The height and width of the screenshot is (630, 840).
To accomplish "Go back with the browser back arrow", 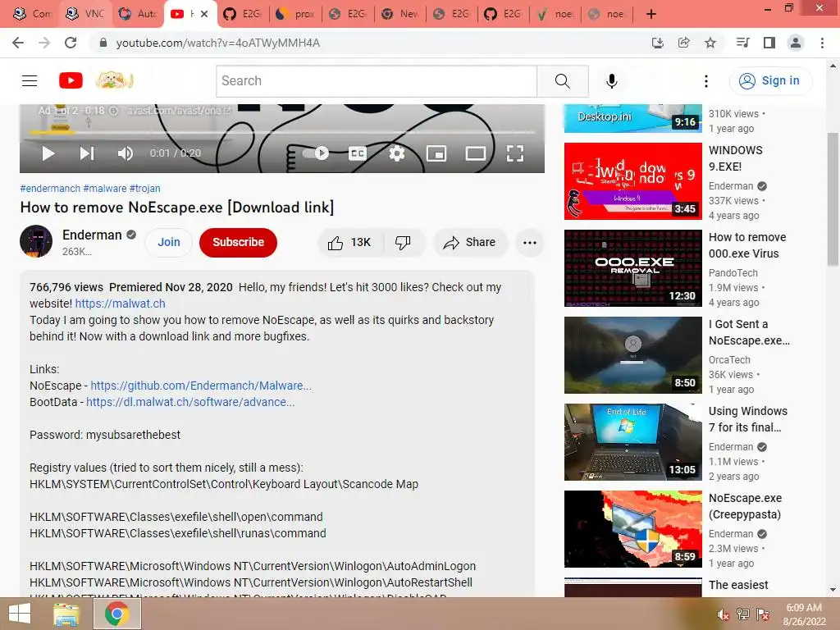I will pyautogui.click(x=18, y=43).
